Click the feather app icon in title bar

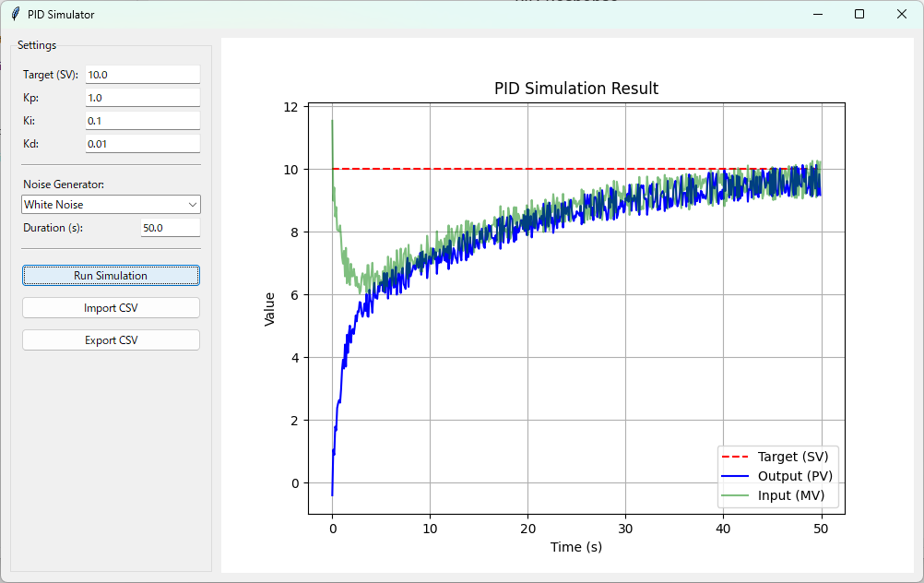point(15,14)
